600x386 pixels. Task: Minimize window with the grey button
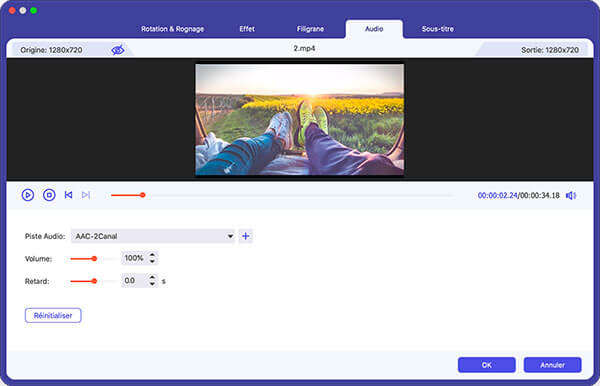[x=23, y=10]
